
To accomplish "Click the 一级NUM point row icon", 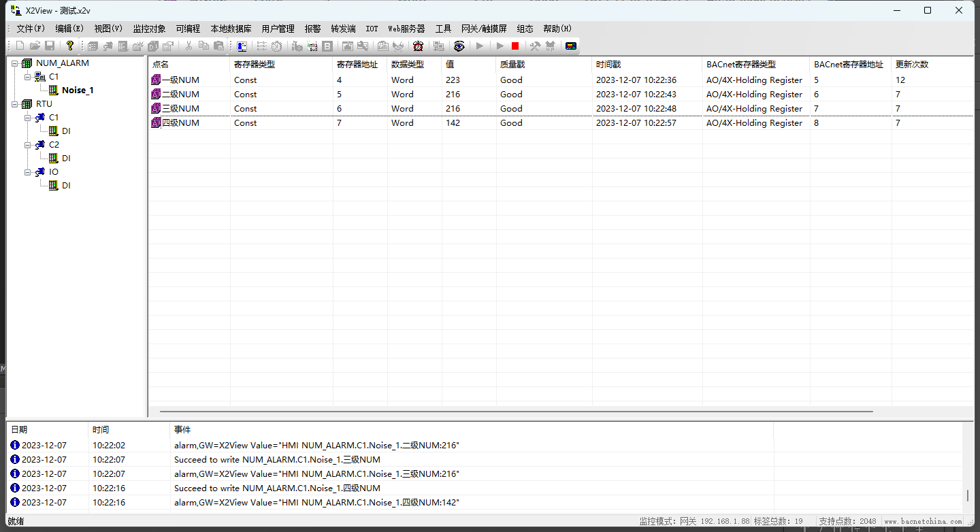I will point(156,80).
